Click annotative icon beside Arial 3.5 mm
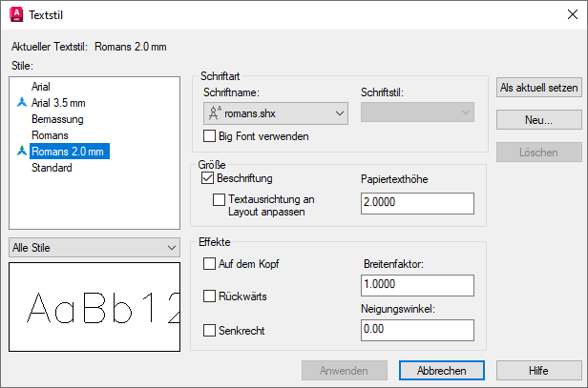The width and height of the screenshot is (588, 388). point(22,102)
